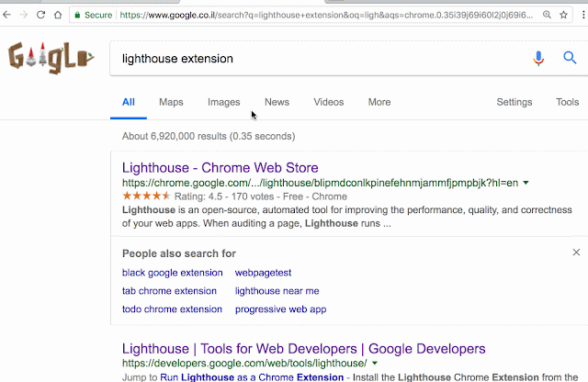Open search Settings
The image size is (588, 382).
(514, 102)
